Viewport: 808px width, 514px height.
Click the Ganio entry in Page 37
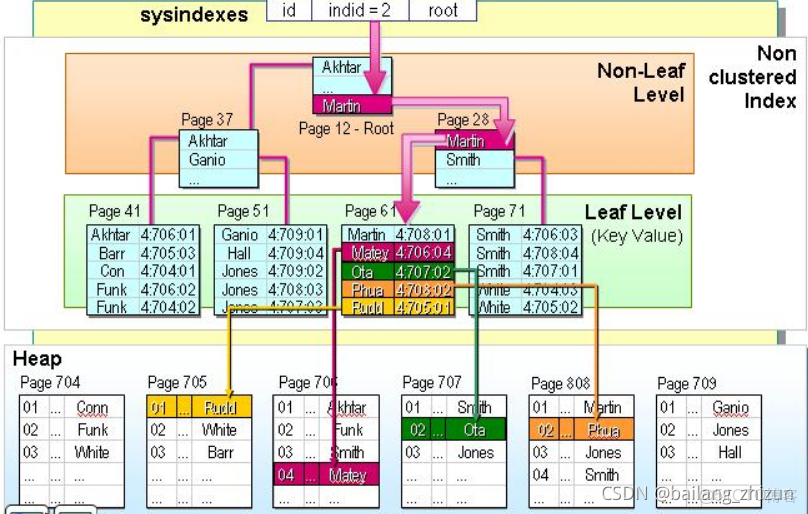point(218,160)
